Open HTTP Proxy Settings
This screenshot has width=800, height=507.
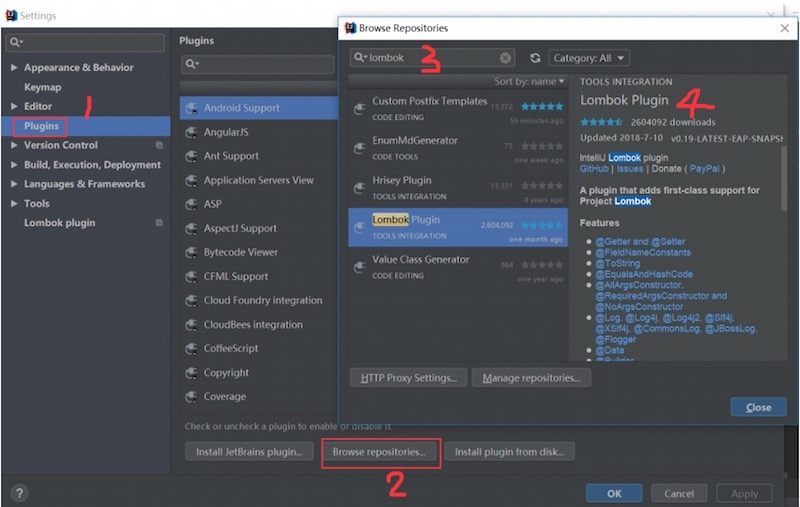[408, 378]
